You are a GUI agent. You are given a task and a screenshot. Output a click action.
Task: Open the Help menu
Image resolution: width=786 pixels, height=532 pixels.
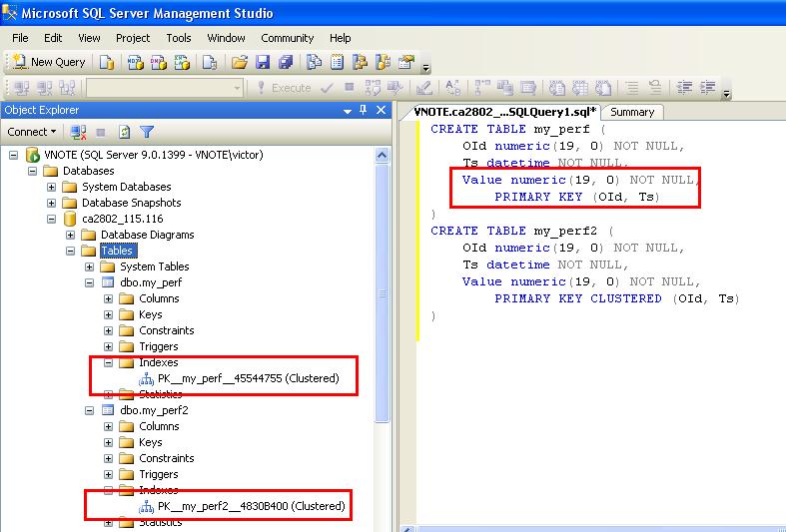(340, 38)
